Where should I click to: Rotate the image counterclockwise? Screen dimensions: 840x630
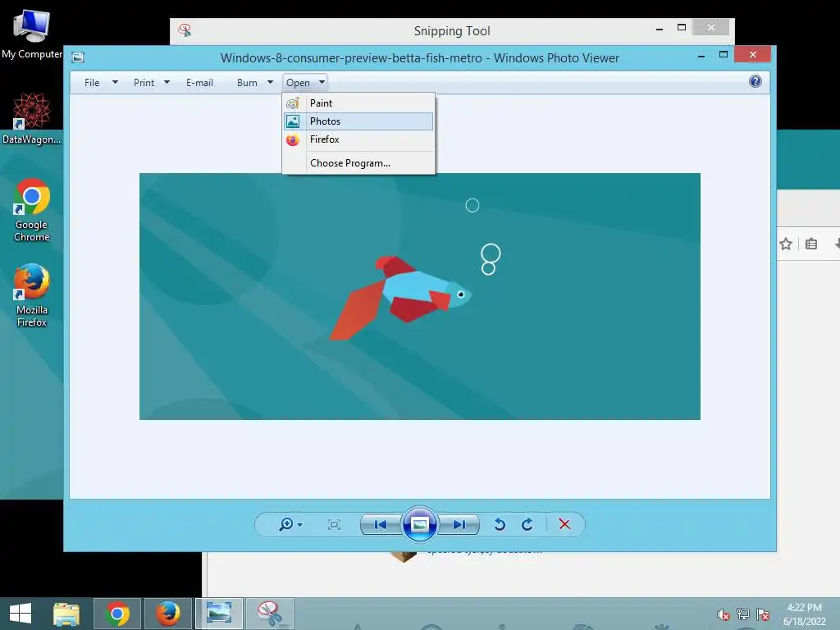click(500, 524)
